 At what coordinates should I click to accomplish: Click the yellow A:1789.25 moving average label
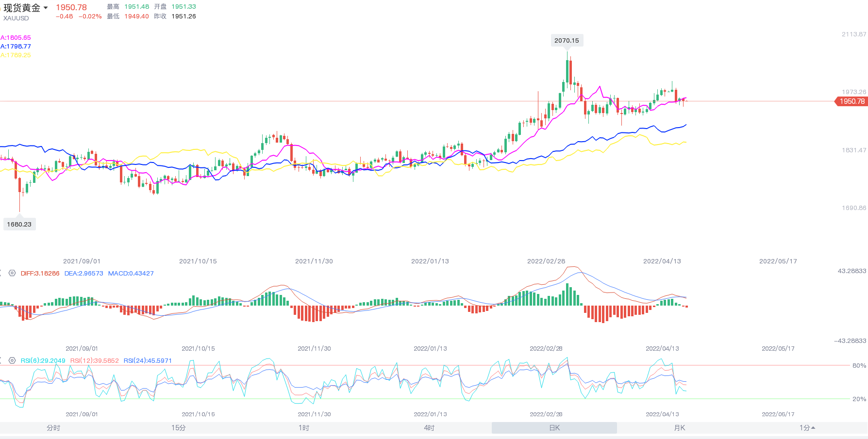point(16,55)
